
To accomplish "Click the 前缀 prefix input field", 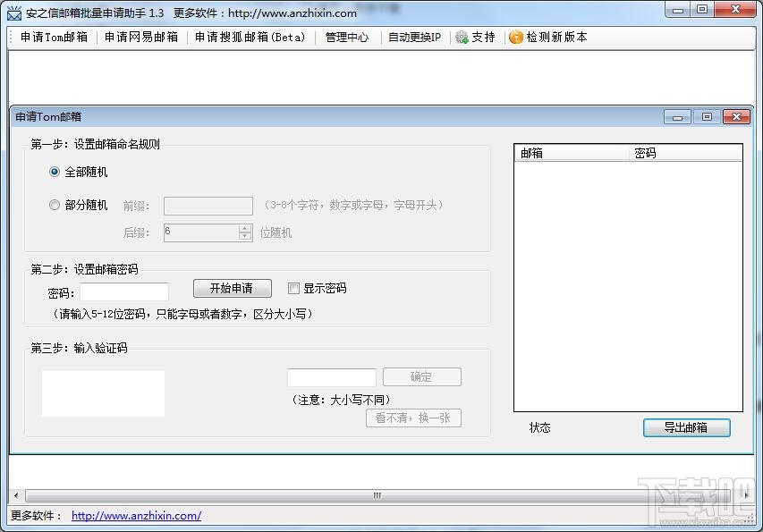I will [x=208, y=206].
